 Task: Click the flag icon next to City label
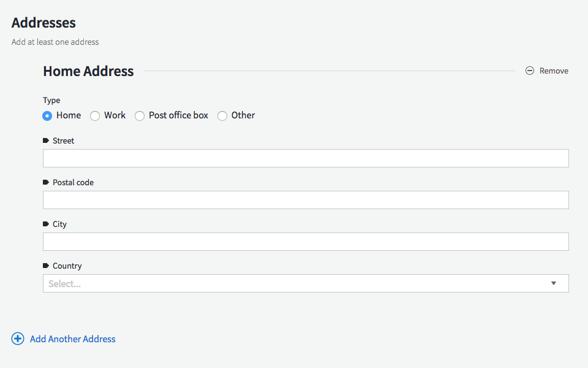click(x=46, y=223)
